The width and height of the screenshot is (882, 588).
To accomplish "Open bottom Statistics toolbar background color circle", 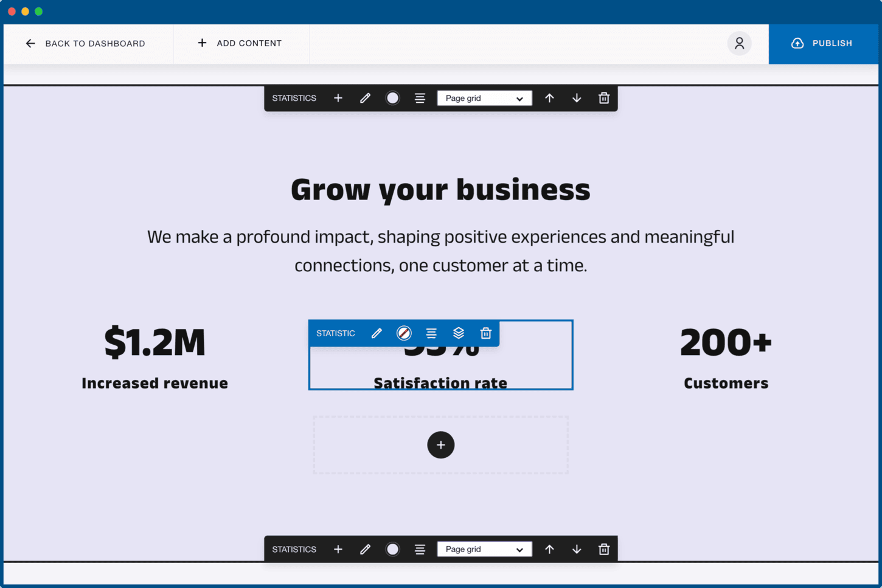I will click(x=392, y=549).
